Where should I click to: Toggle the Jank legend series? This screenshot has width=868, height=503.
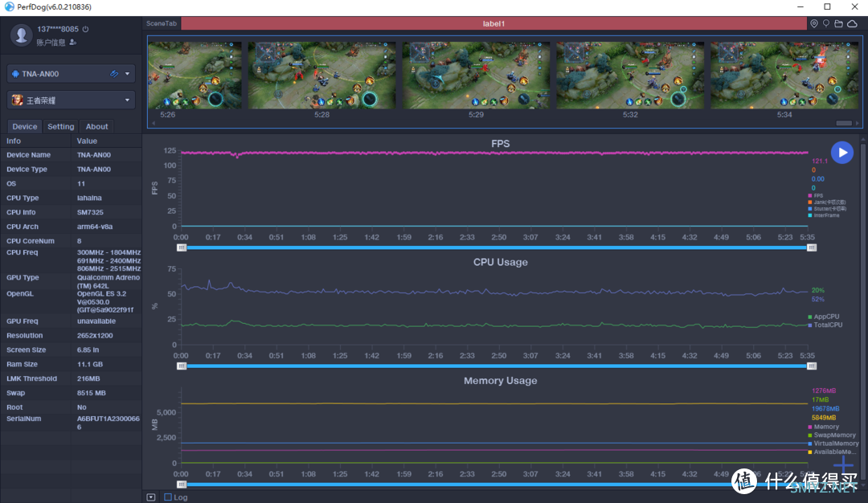click(x=827, y=202)
